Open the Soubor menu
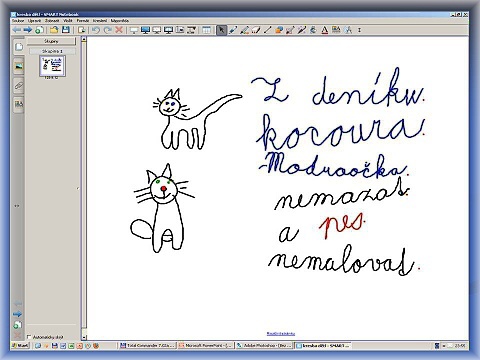This screenshot has height=360, width=480. (x=18, y=21)
